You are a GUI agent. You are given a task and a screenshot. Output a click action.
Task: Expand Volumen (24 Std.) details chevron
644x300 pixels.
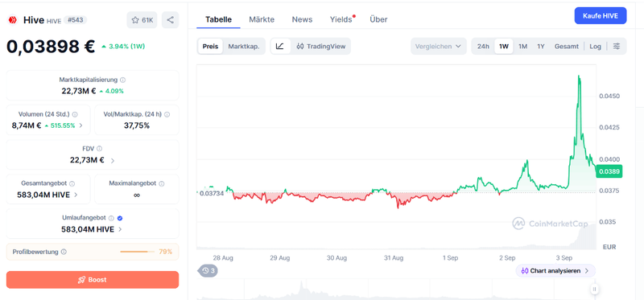[81, 125]
